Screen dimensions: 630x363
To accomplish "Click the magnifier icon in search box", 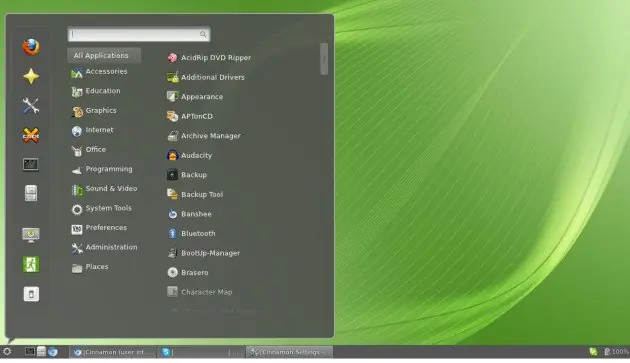I will point(203,35).
